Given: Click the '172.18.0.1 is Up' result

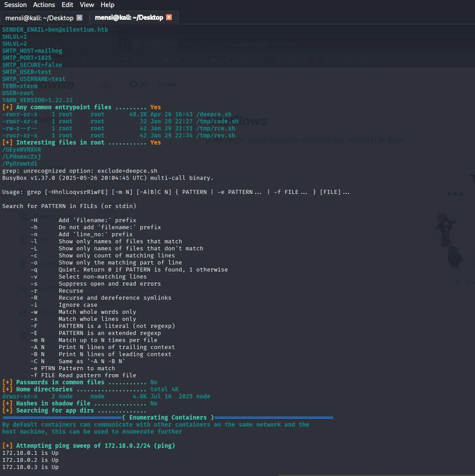Looking at the screenshot, I should tap(30, 453).
